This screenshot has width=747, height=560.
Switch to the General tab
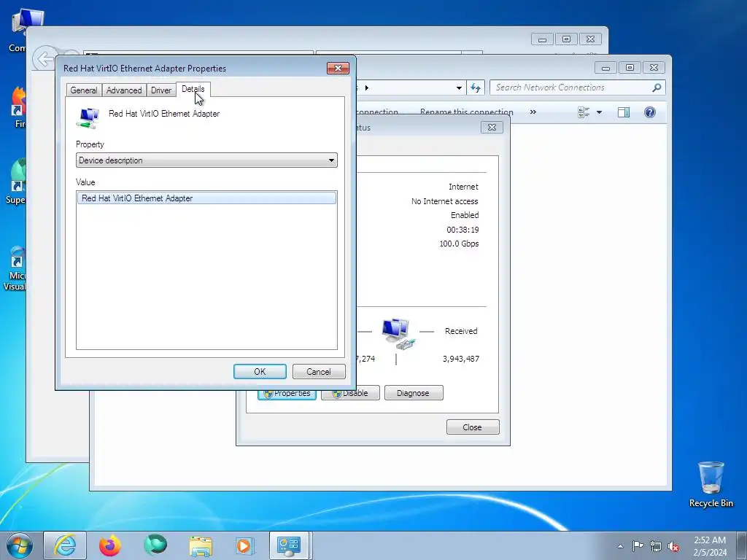(x=84, y=90)
